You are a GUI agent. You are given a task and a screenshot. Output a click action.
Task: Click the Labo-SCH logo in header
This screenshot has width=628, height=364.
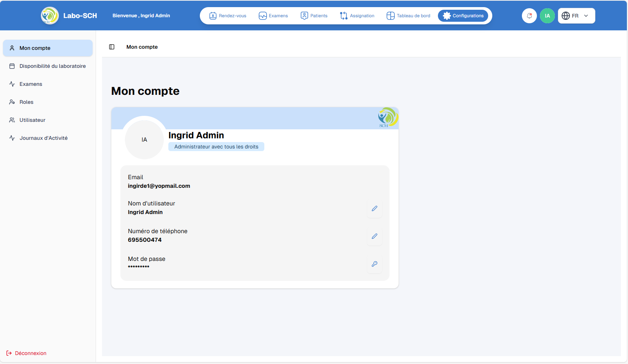(50, 16)
